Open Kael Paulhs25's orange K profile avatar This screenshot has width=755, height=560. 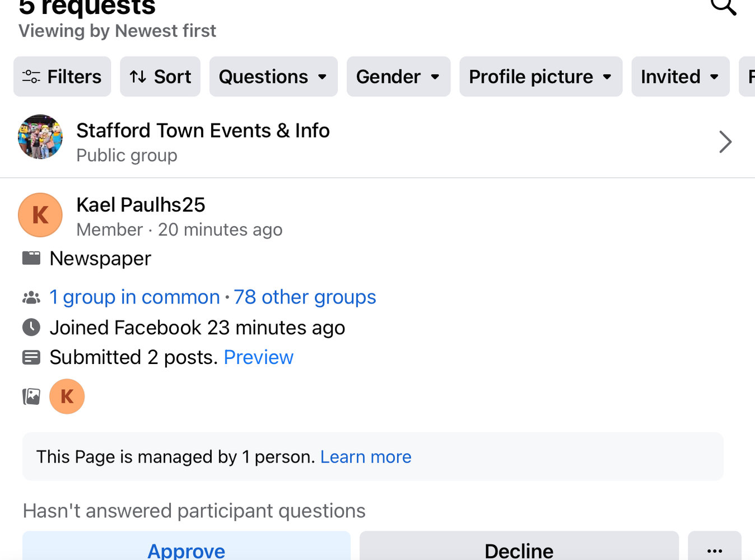point(40,215)
